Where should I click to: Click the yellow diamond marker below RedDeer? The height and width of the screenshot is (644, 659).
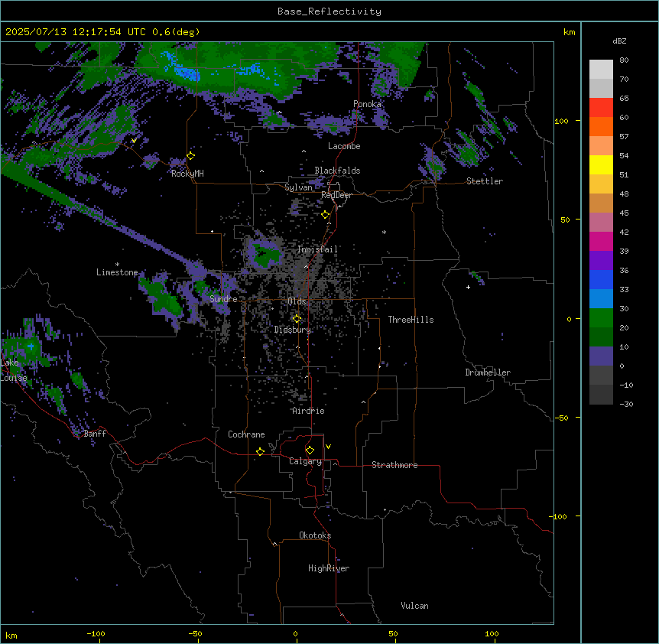coord(326,215)
